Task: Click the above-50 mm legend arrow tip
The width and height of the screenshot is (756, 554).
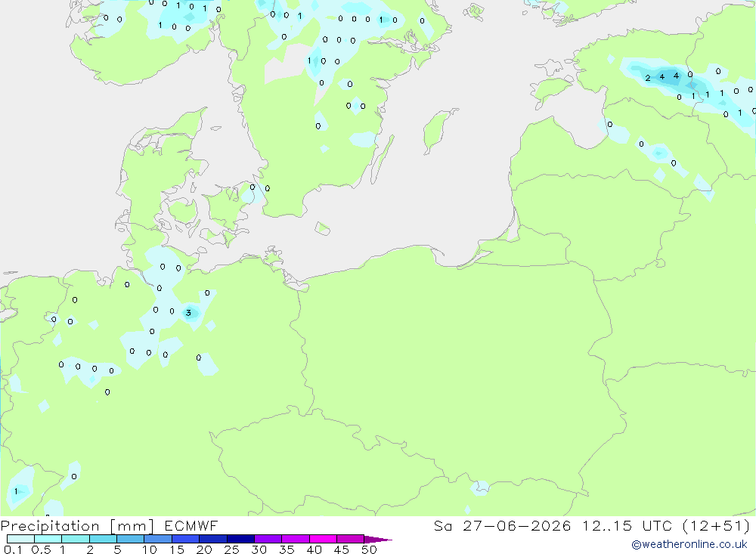Action: point(377,539)
